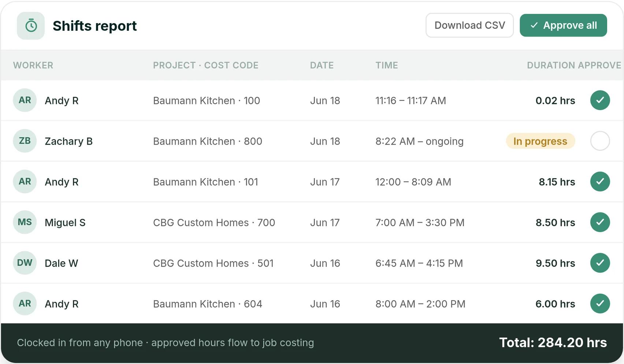Select the DURATION column header
The height and width of the screenshot is (364, 624).
[x=551, y=65]
